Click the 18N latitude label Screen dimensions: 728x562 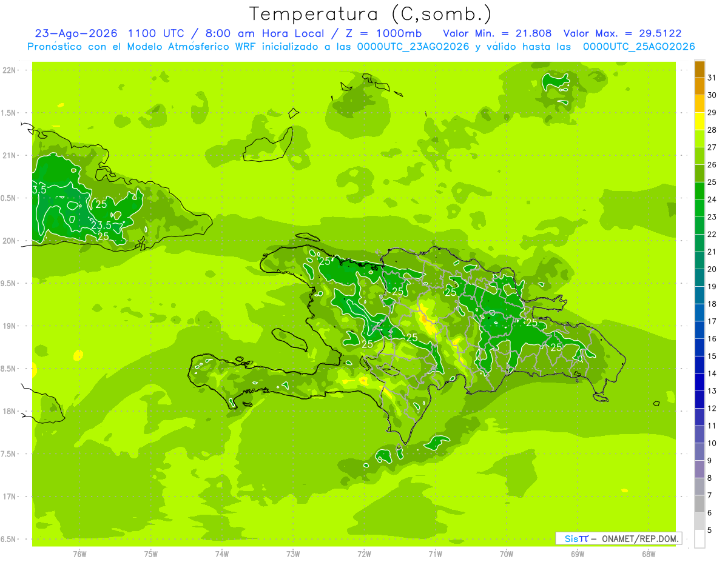[x=10, y=411]
